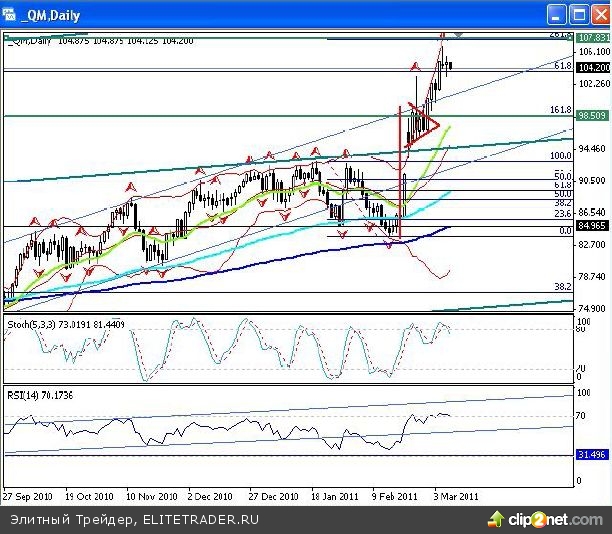Click the 161.8 Fibonacci level label

[x=560, y=110]
